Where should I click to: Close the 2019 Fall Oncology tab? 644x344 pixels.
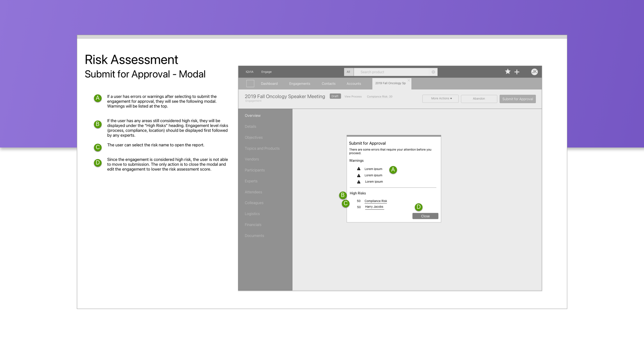click(x=409, y=80)
